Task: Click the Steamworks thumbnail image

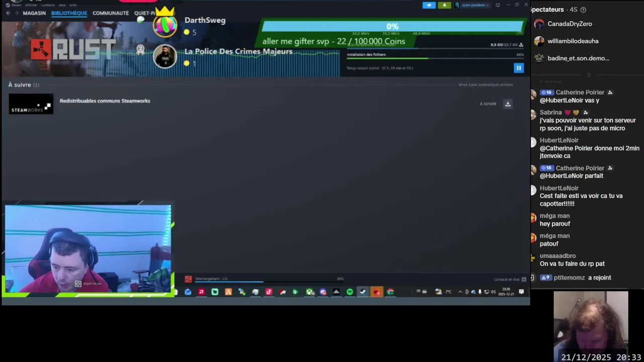Action: click(31, 104)
